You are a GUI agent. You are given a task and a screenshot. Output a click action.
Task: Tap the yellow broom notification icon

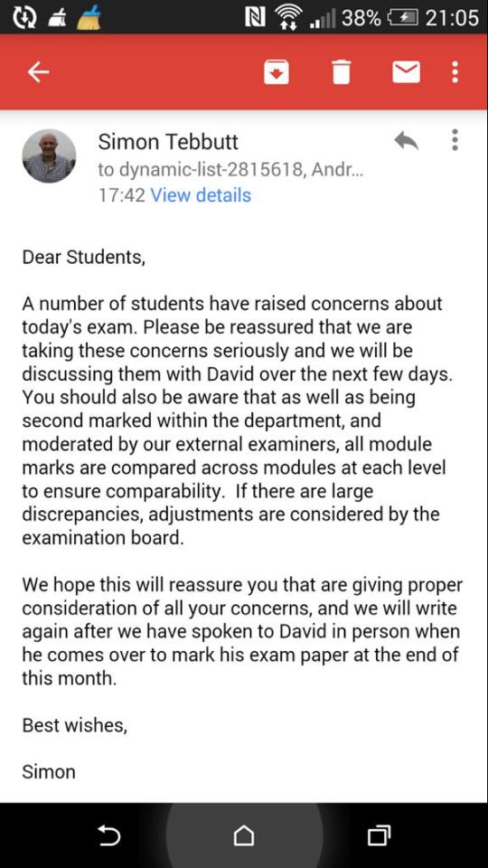point(88,17)
